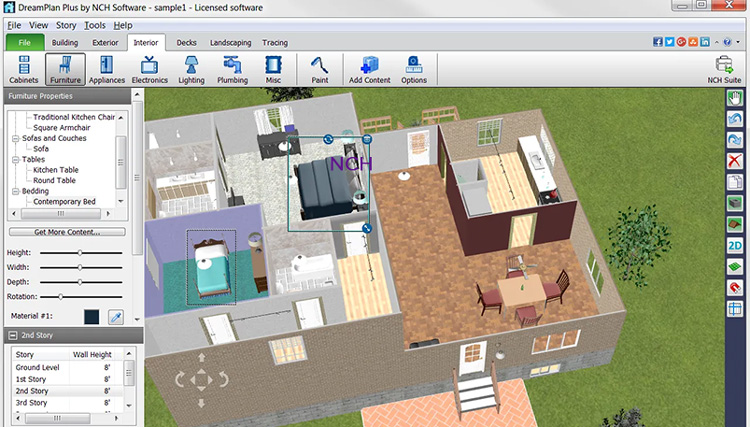Viewport: 750px width, 427px height.
Task: Share on LinkedIn
Action: tap(705, 42)
